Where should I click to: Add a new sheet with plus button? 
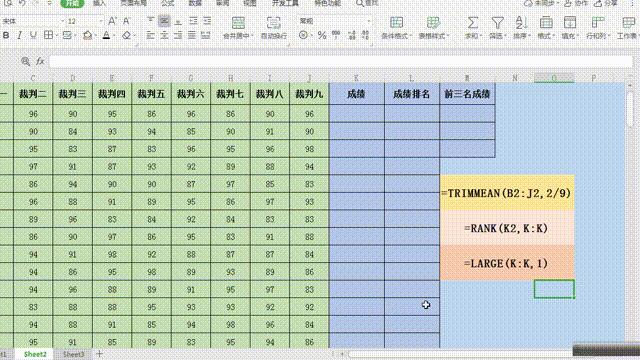[x=99, y=354]
